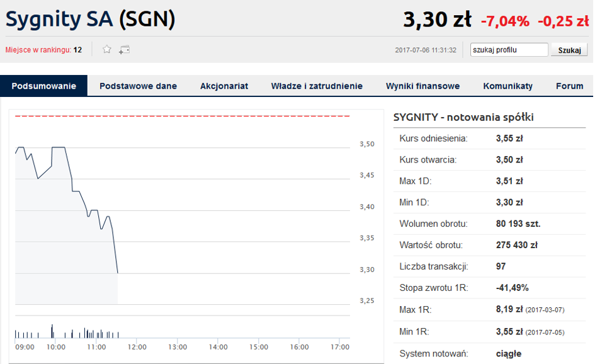Add company to portfolio wallet icon
The width and height of the screenshot is (595, 364).
click(124, 50)
